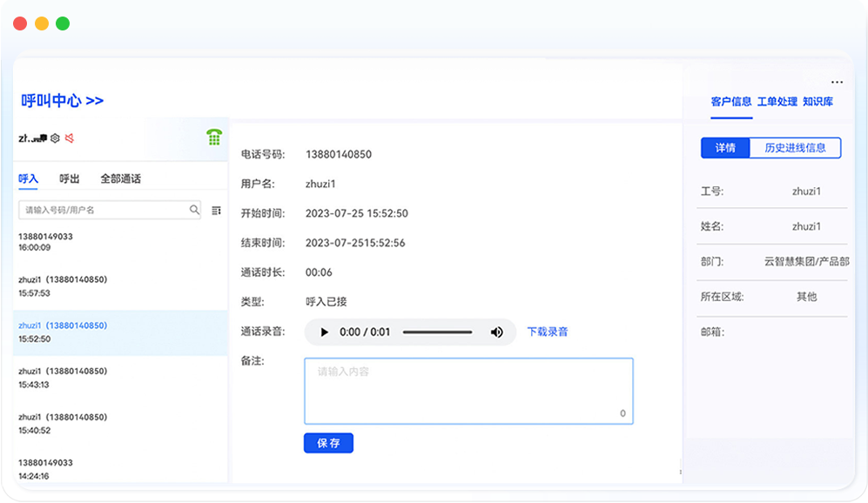This screenshot has width=868, height=503.
Task: Expand the 呼叫中心 >> breadcrumb
Action: click(x=62, y=101)
